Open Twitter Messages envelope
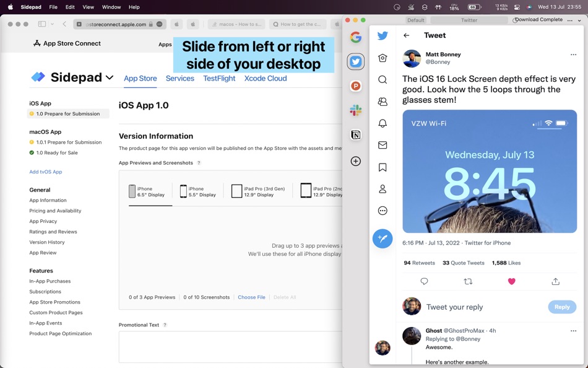The image size is (588, 368). [383, 145]
